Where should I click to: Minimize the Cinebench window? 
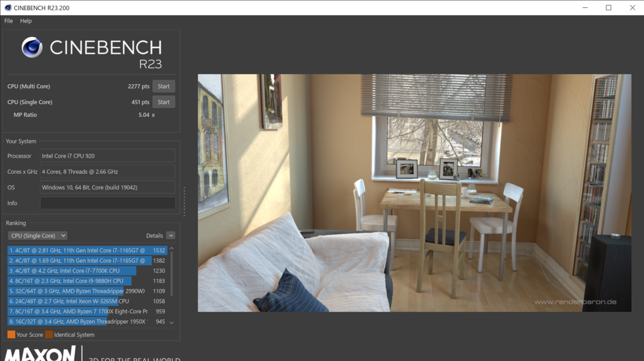click(x=584, y=8)
